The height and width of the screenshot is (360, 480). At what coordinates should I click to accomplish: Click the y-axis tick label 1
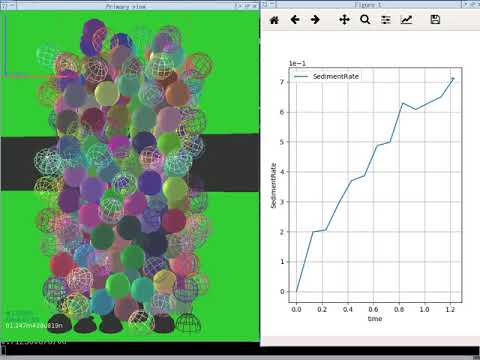click(x=282, y=262)
